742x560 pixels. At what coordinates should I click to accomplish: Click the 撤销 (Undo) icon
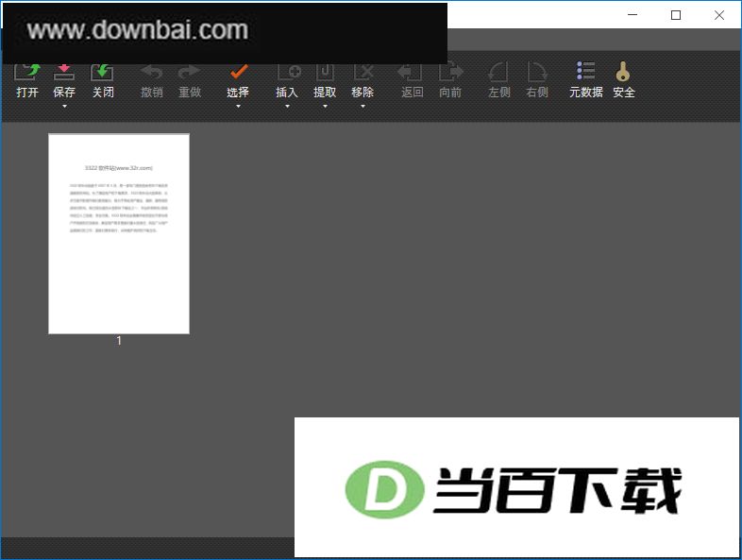tap(151, 73)
